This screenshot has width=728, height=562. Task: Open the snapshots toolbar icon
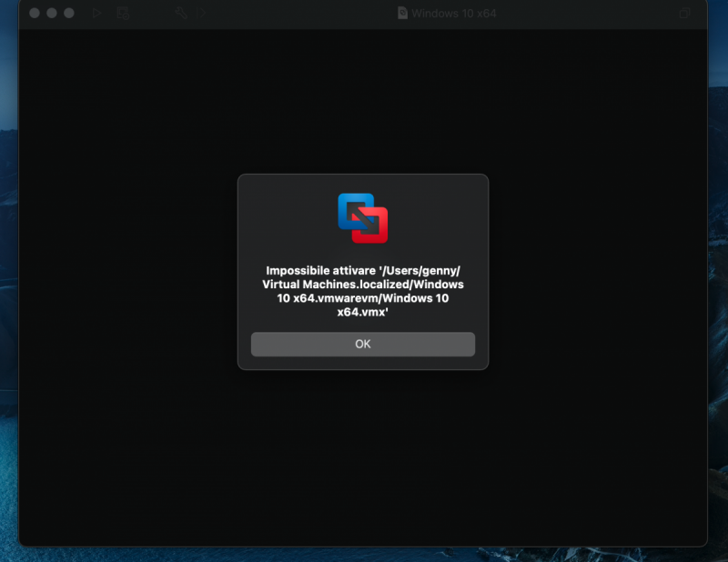click(123, 13)
